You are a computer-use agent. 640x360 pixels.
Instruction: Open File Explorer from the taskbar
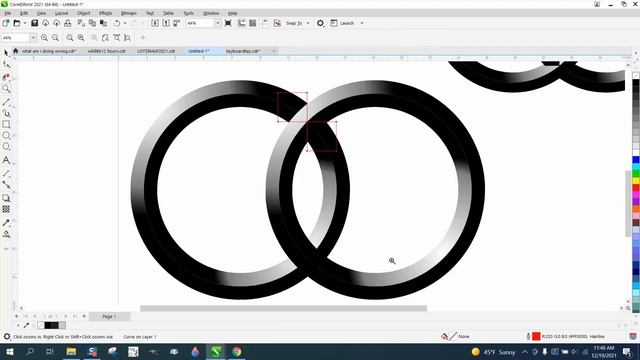[71, 352]
